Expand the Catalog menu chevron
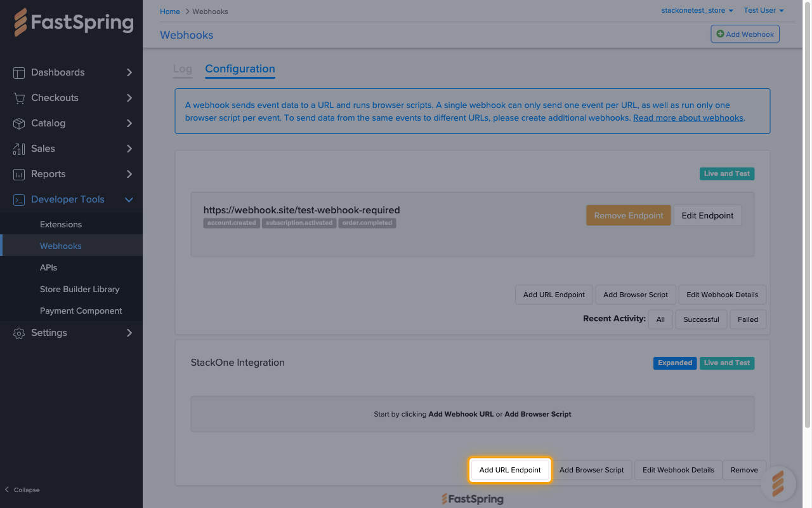Screen dimensions: 812x508 (x=129, y=123)
